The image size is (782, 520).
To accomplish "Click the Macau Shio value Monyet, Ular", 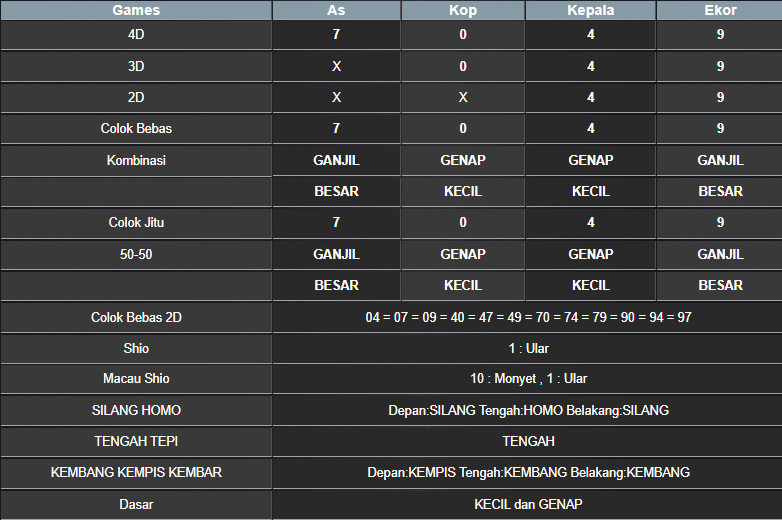I will [x=528, y=379].
